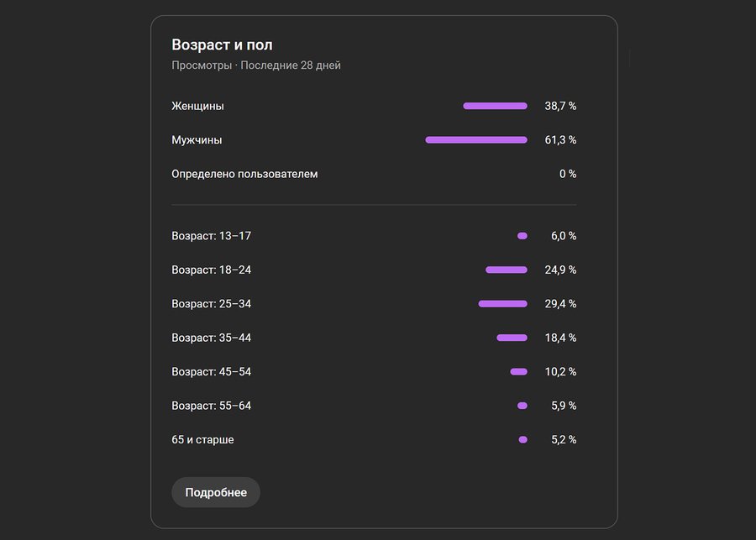Click the Возраст: 35–44 bar
Screen dimensions: 756x540
[512, 338]
